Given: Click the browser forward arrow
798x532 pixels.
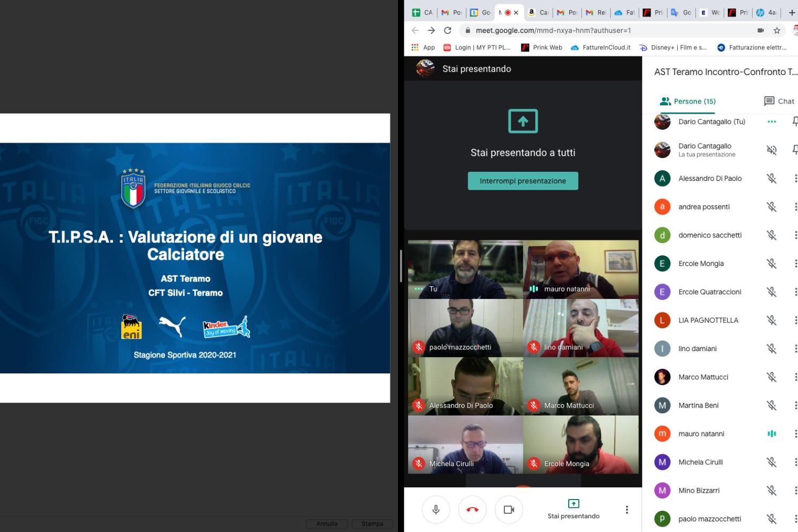Looking at the screenshot, I should [x=431, y=30].
